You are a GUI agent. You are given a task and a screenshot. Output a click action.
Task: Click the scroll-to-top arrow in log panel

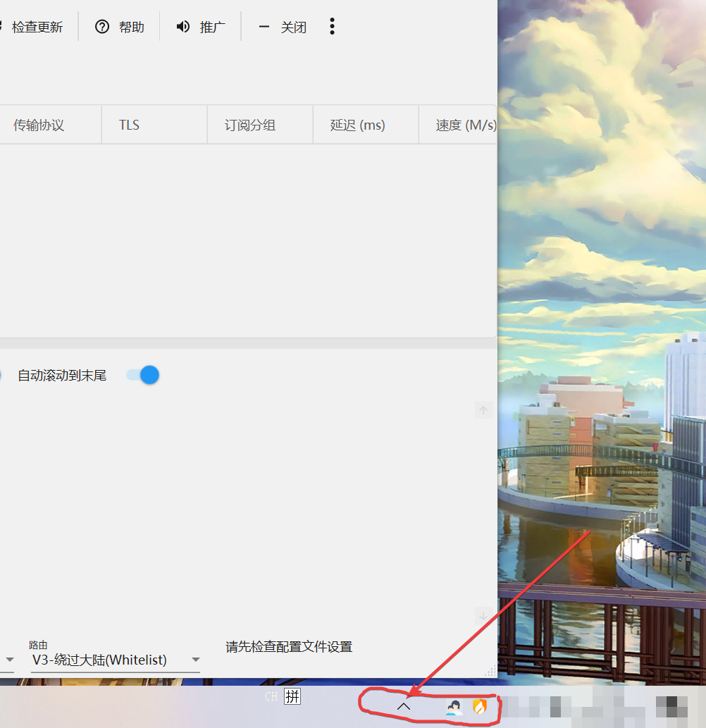[483, 410]
